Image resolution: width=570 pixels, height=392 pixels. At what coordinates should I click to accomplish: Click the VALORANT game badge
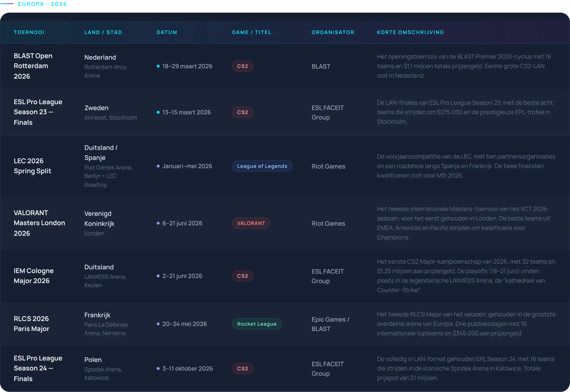tap(251, 223)
